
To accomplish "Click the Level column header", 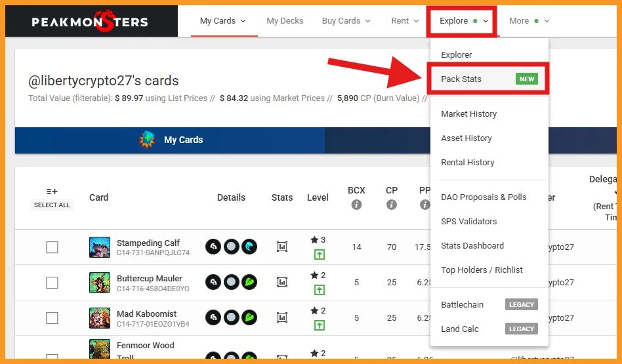I will [318, 197].
